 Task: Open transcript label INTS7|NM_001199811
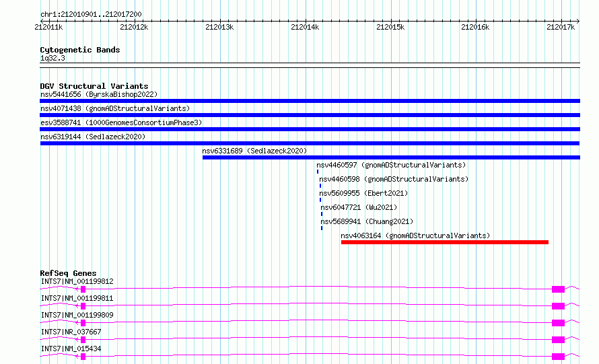tap(77, 298)
